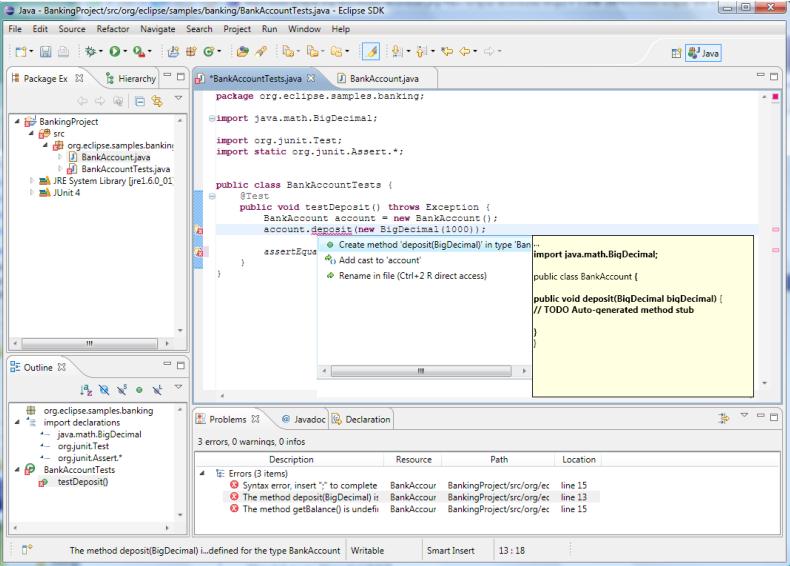Viewport: 790px width, 566px height.
Task: Click the error marker beside the account.deposit line
Action: pos(199,230)
